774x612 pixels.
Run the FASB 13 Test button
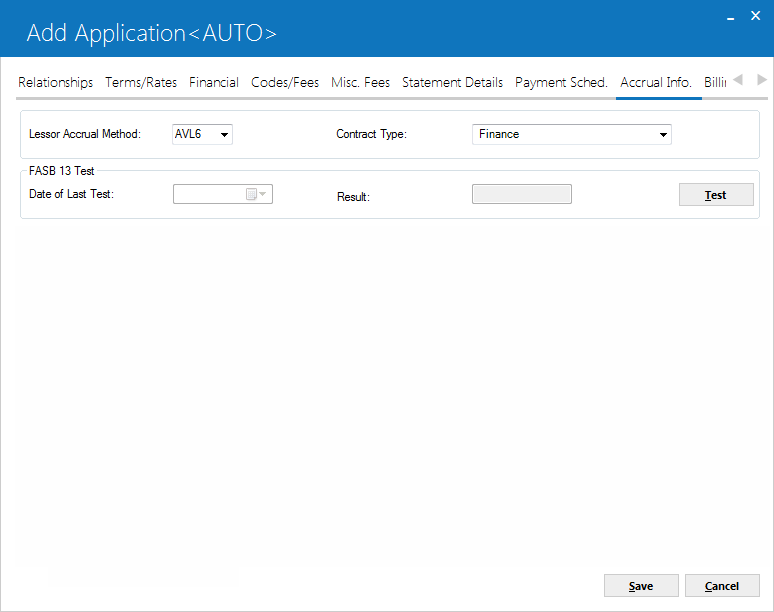tap(716, 195)
